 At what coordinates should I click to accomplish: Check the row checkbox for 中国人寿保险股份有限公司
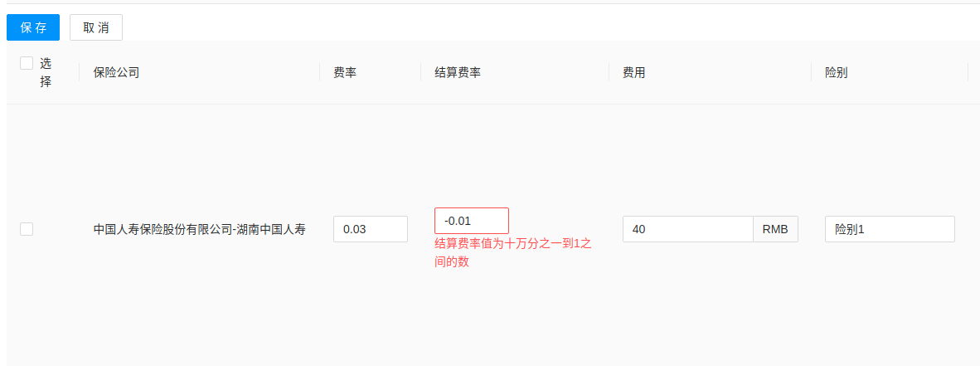point(27,229)
